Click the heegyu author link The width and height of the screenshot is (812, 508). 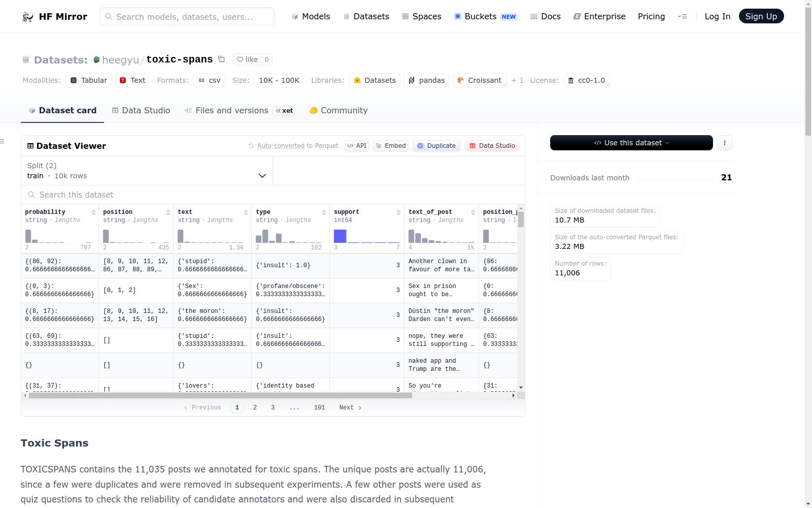[x=120, y=60]
